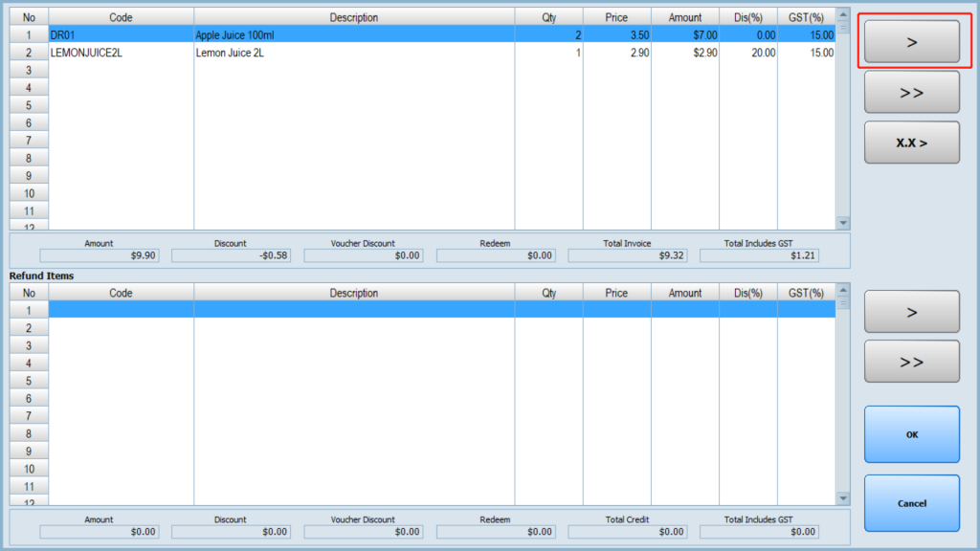Click the Code column header in invoice table
980x551 pixels.
tap(121, 17)
